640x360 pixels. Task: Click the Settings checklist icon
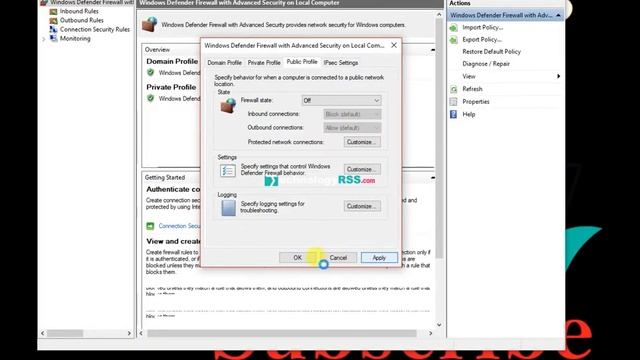click(x=227, y=170)
